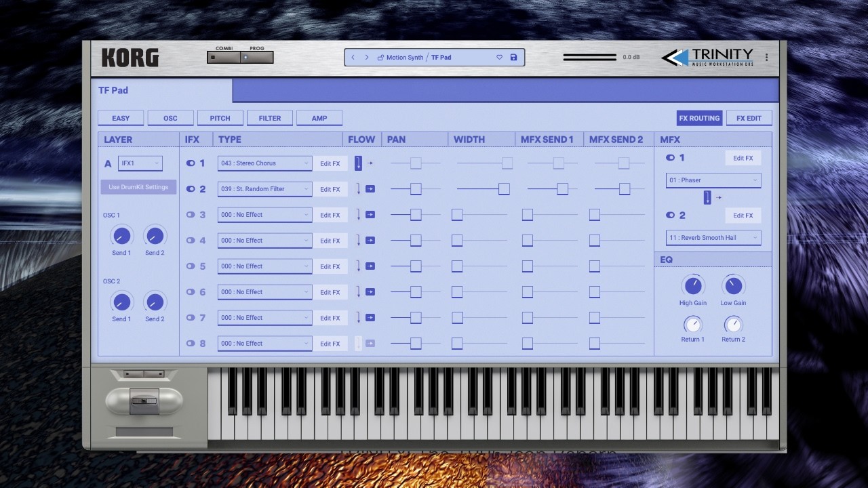Go to the next preset arrow
Screen dimensions: 868x488
[367, 58]
